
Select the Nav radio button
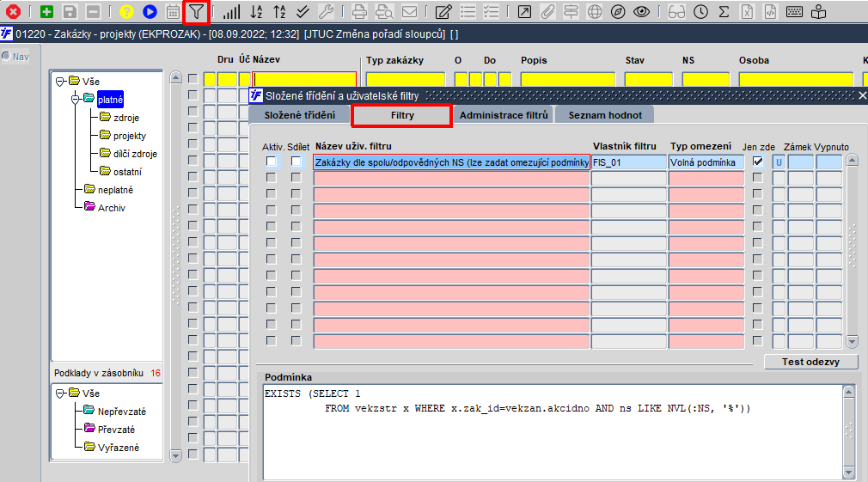click(6, 56)
